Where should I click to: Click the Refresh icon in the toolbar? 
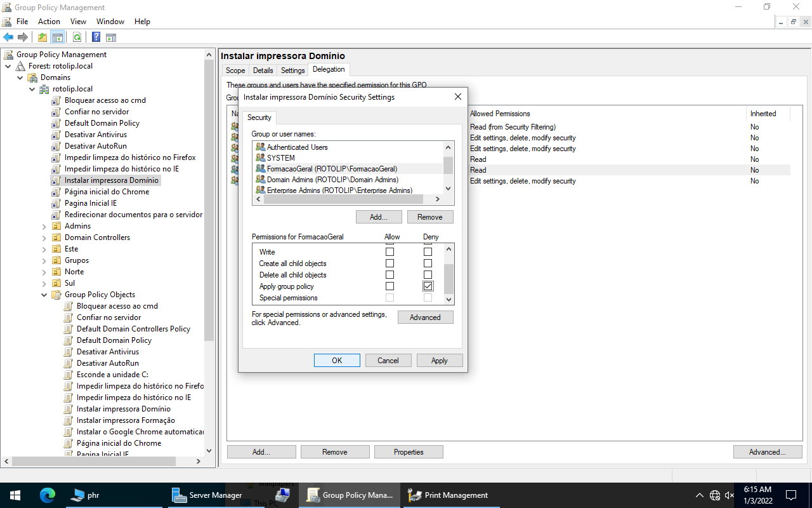coord(77,37)
